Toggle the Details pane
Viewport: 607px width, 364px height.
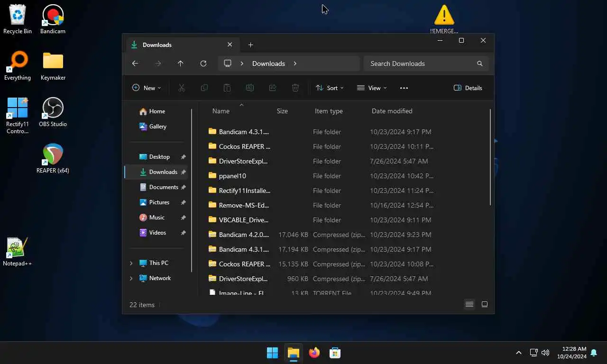pos(468,88)
